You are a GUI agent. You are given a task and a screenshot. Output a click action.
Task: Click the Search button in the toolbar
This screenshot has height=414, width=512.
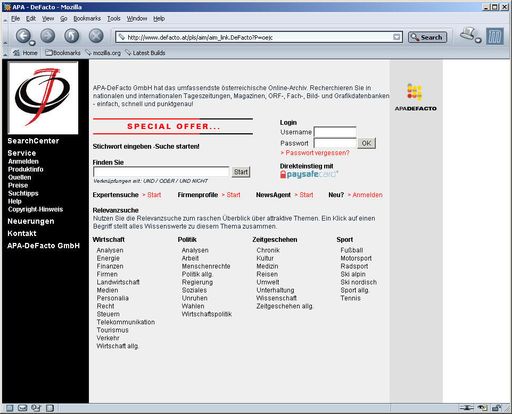click(x=427, y=37)
